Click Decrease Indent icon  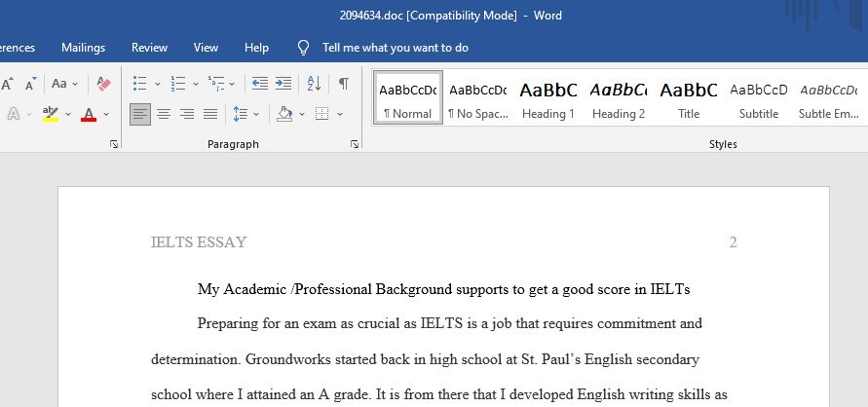260,84
